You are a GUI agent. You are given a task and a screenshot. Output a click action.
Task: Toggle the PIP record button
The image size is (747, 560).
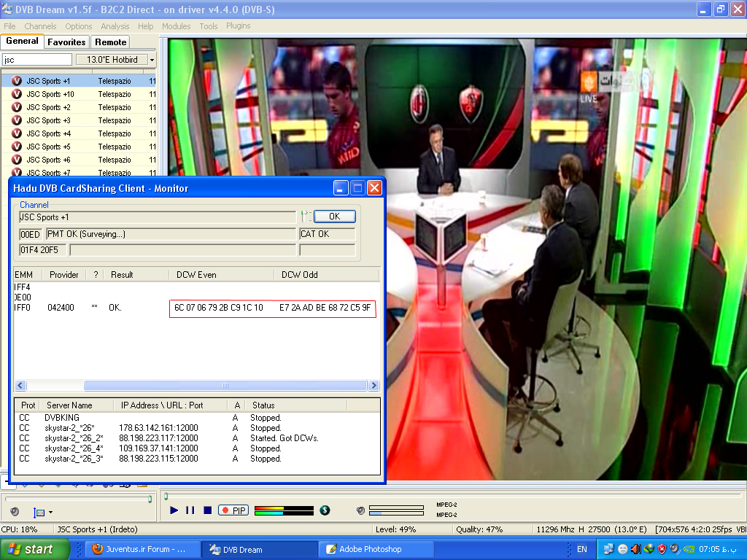pos(233,510)
